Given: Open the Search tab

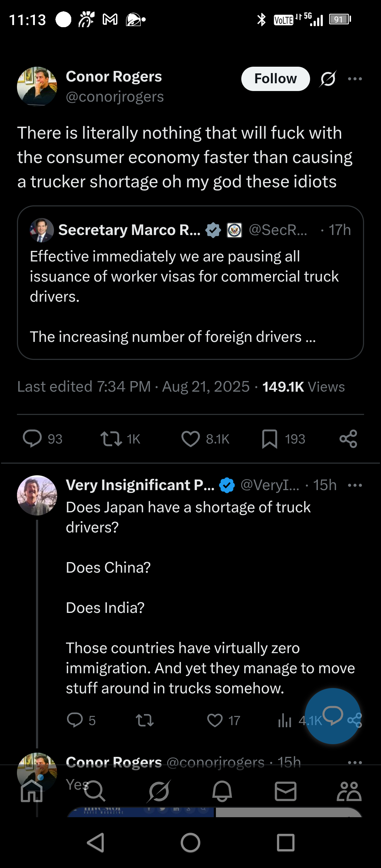Looking at the screenshot, I should tap(95, 791).
